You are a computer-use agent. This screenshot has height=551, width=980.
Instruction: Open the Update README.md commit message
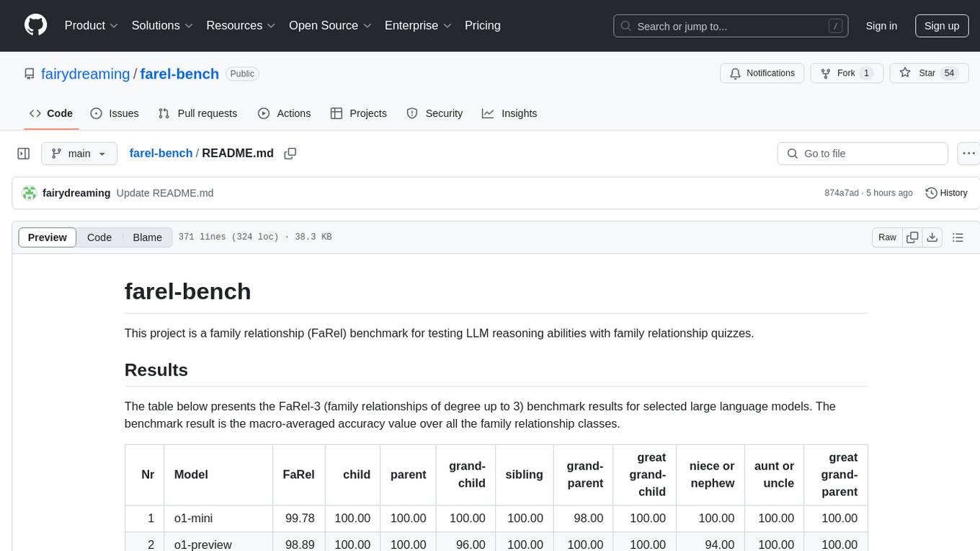165,193
